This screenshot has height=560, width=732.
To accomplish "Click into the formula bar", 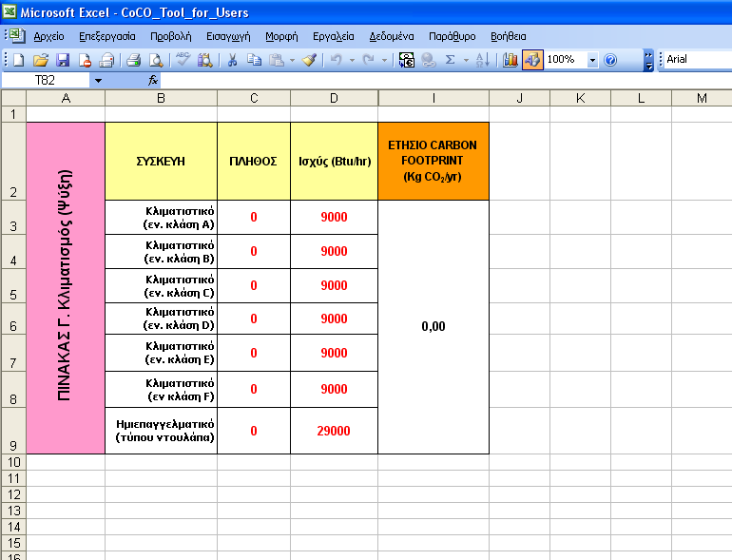I will coord(446,80).
